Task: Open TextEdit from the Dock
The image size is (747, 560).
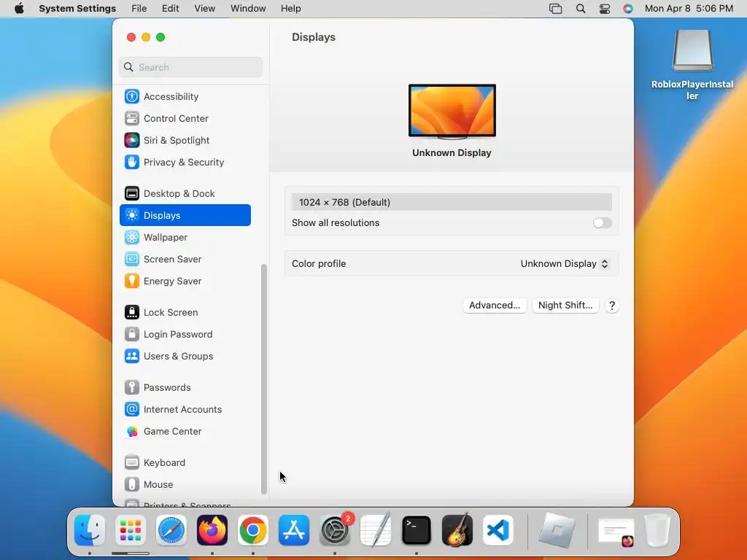Action: coord(376,530)
